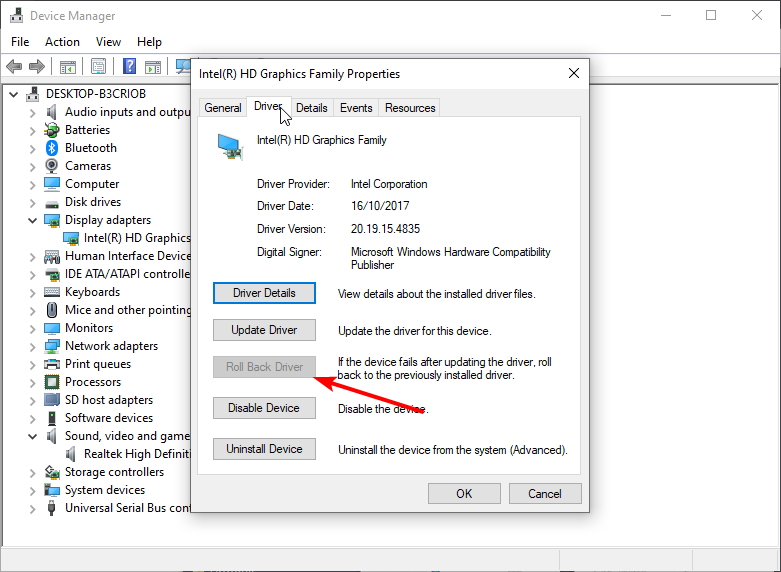Expand the Network adapters node

[x=32, y=347]
